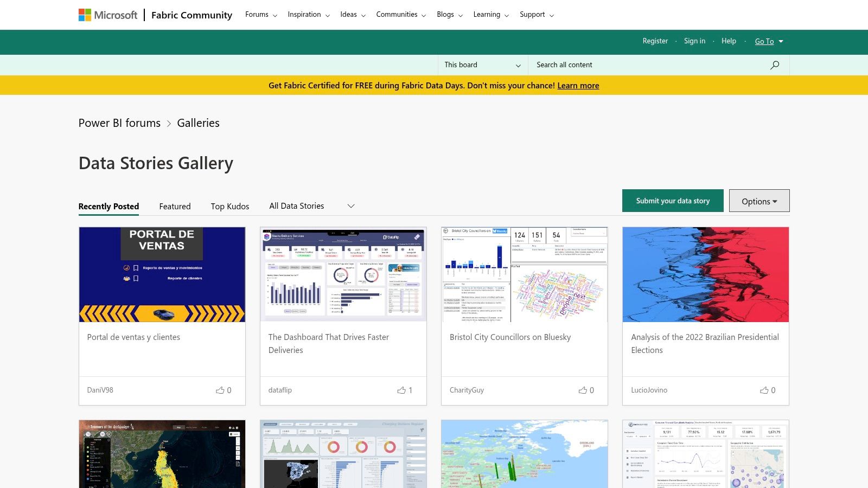Click the search magnifier icon
The image size is (868, 488).
point(775,65)
